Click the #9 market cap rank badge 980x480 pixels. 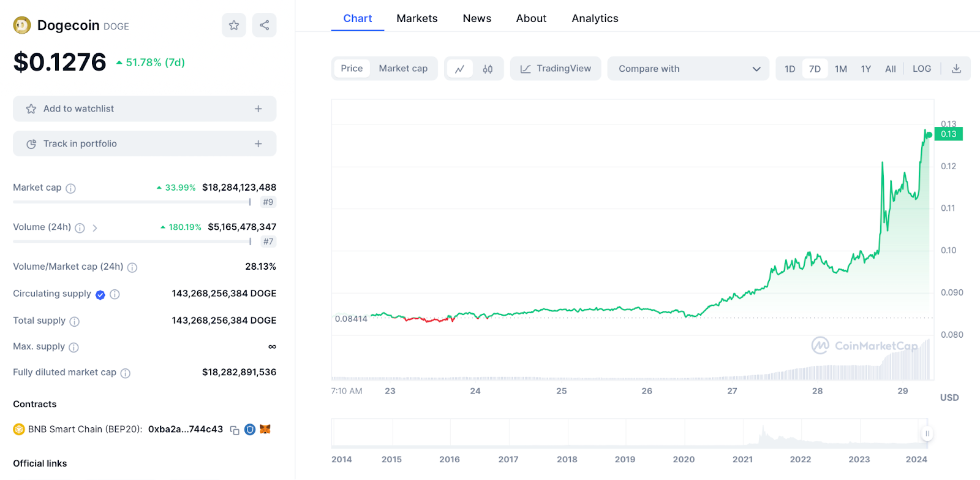coord(268,202)
